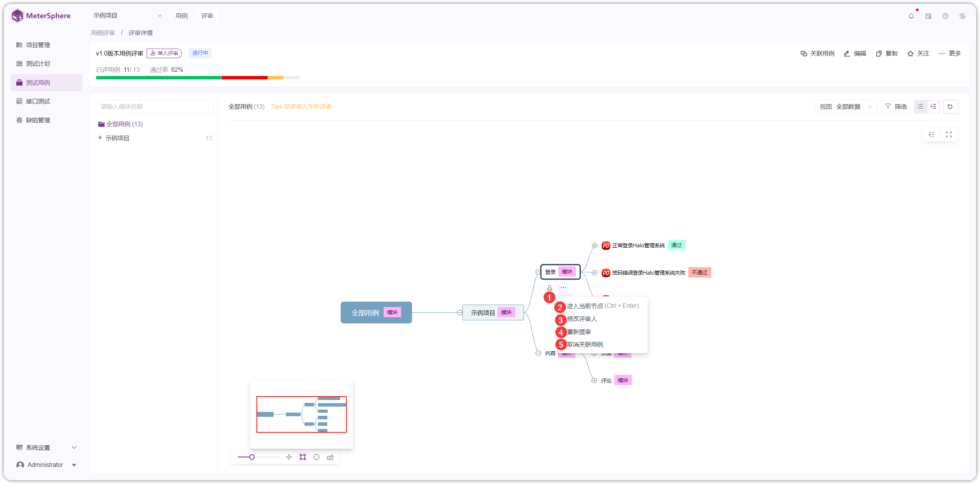Click the refresh icon button
Viewport: 980px width, 484px height.
950,106
